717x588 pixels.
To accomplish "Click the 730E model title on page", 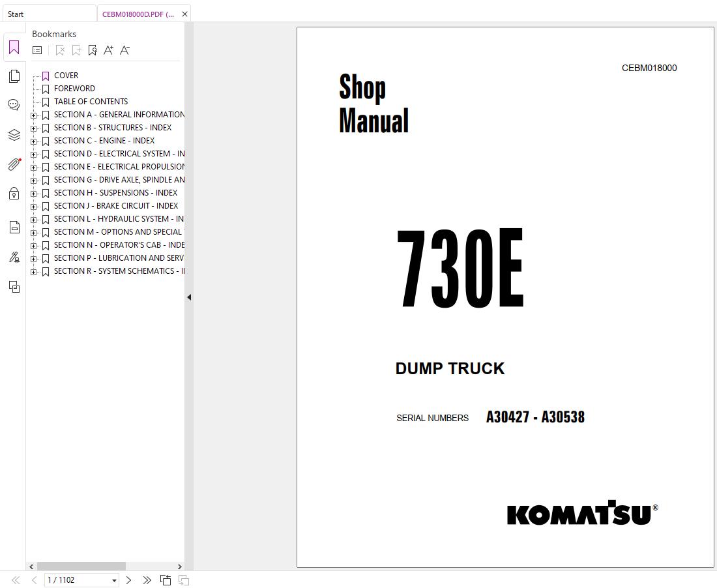I will tap(460, 267).
